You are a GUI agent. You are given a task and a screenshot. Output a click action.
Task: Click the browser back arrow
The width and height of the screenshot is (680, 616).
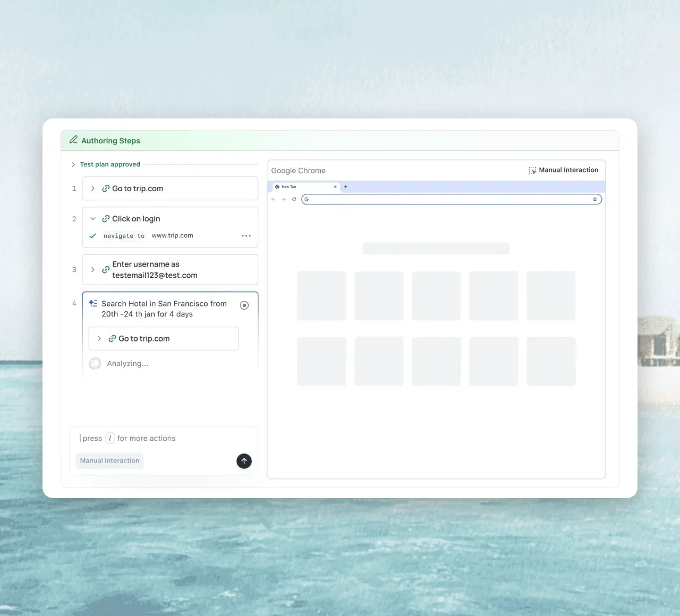[x=273, y=200]
